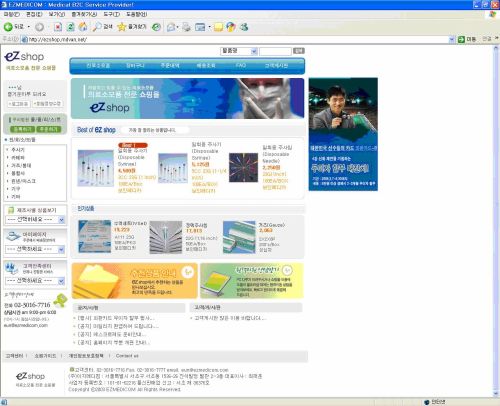Open the Search magnifier in the toolbar
500x406 pixels.
point(102,27)
